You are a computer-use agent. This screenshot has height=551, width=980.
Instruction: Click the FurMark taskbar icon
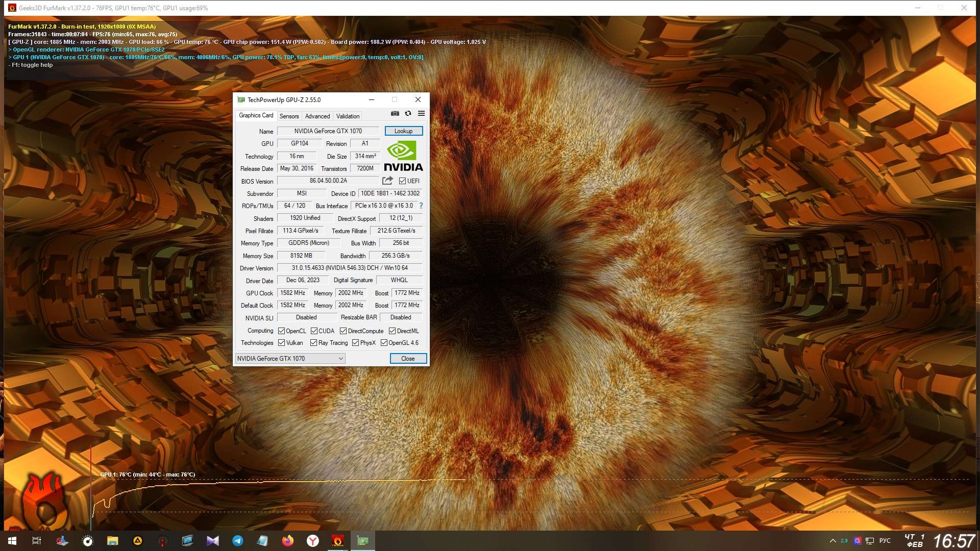pyautogui.click(x=337, y=541)
